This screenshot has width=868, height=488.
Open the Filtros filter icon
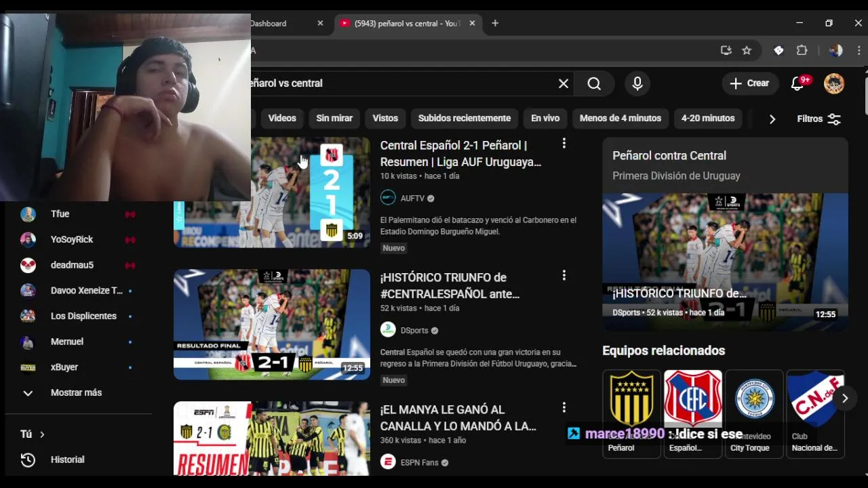click(x=834, y=119)
